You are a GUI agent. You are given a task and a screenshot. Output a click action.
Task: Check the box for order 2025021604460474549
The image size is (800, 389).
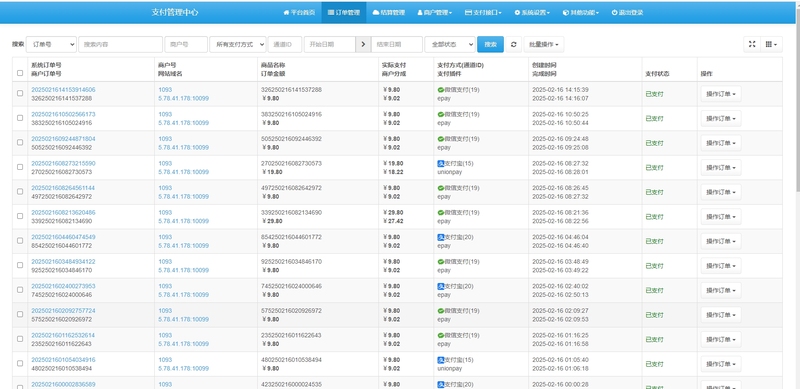[x=20, y=240]
